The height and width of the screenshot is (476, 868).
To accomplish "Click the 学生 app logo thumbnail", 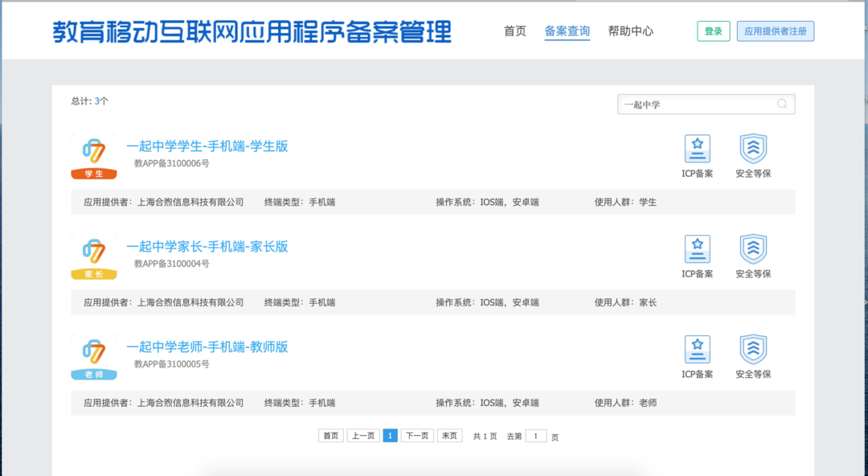I will 94,157.
